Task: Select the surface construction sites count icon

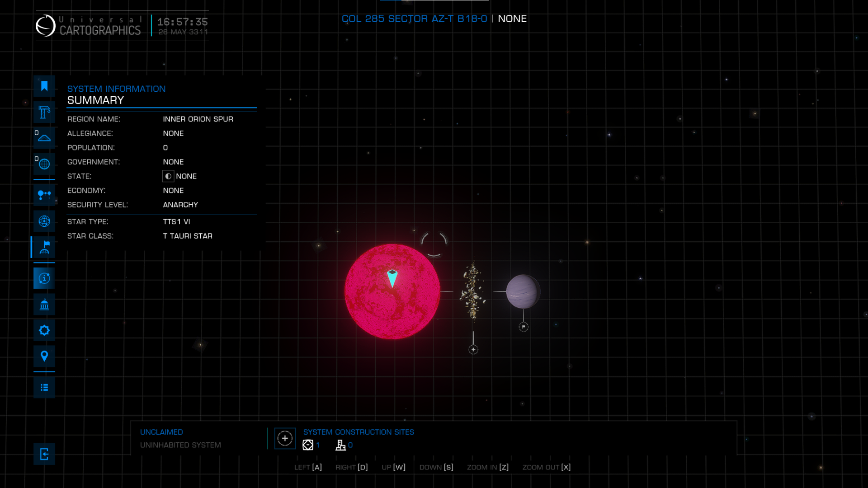Action: [340, 445]
